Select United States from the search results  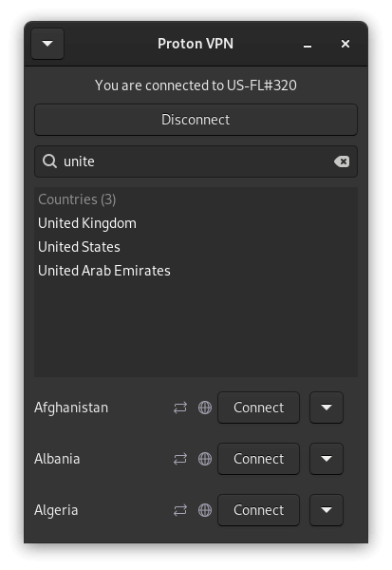(x=79, y=247)
